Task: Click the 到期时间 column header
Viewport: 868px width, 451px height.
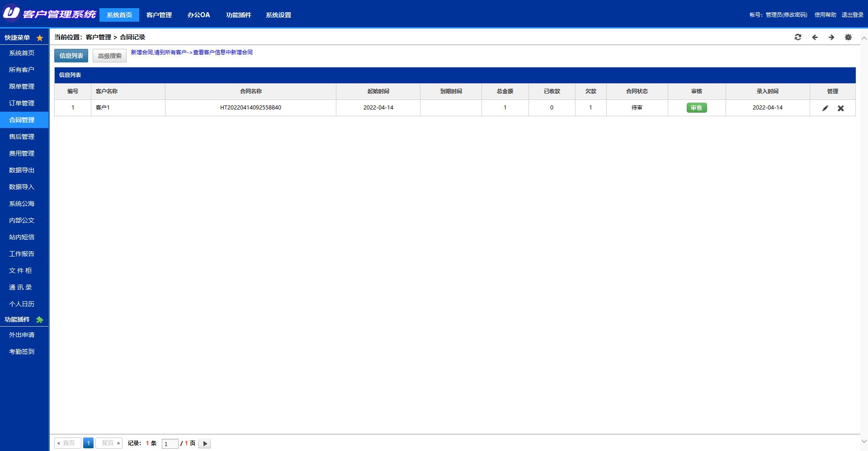Action: pos(451,91)
